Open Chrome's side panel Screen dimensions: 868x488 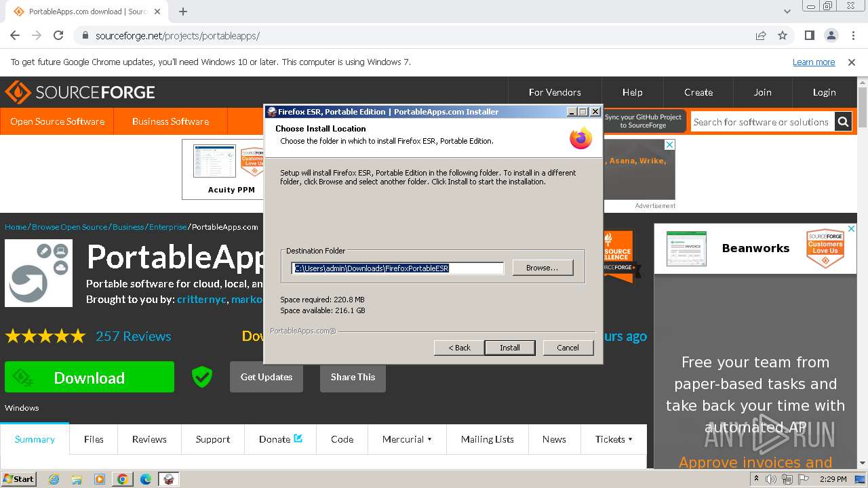click(809, 35)
